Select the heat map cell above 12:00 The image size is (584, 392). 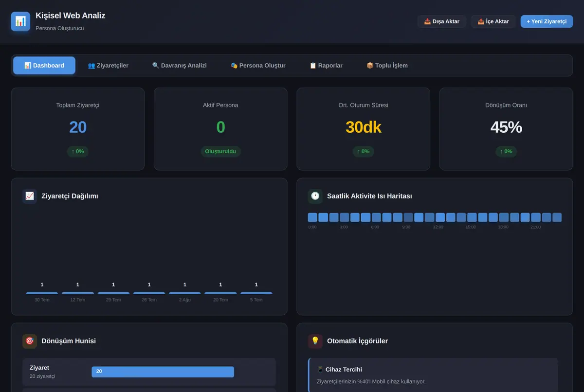pyautogui.click(x=440, y=217)
